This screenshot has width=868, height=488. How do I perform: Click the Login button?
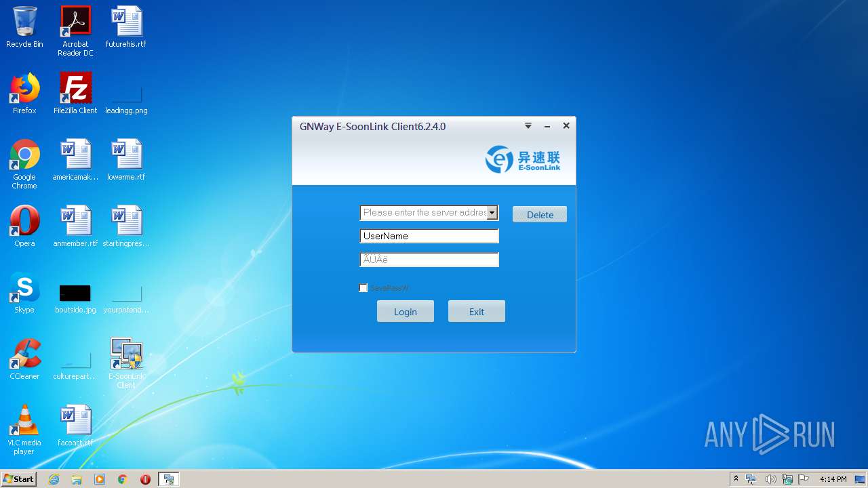point(406,312)
